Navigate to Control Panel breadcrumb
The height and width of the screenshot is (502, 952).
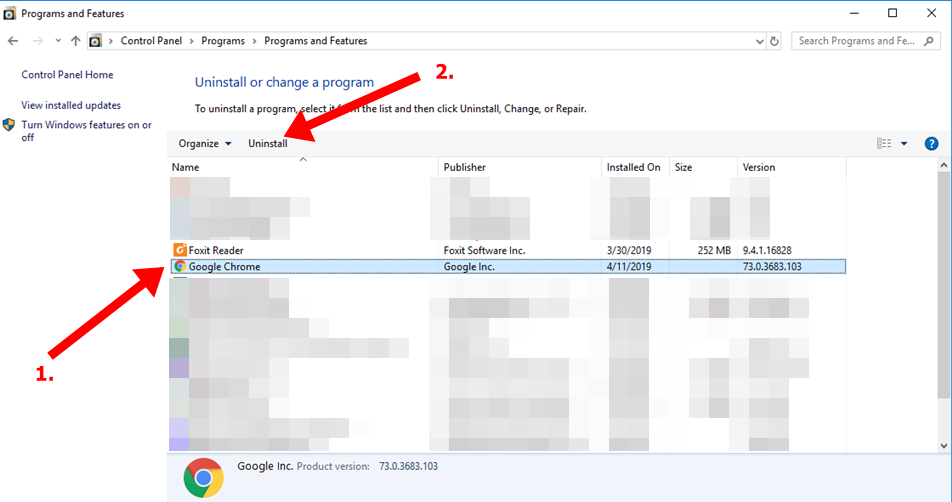click(151, 41)
